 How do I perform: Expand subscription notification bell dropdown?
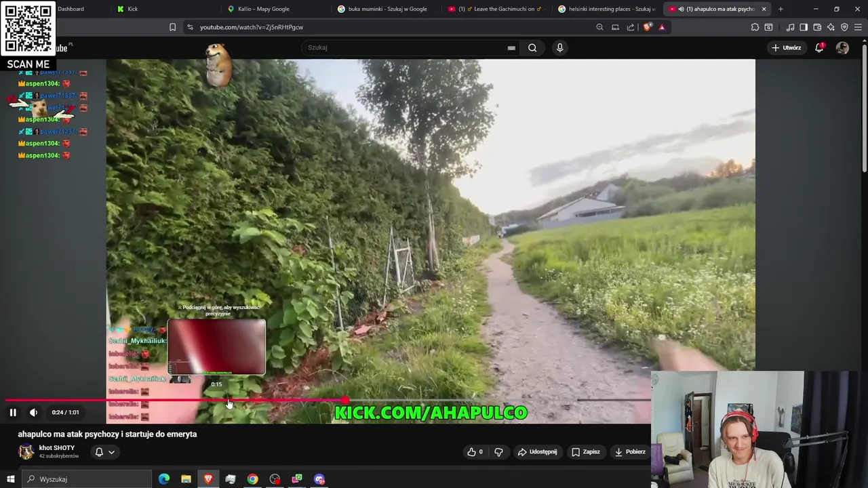[x=104, y=452]
